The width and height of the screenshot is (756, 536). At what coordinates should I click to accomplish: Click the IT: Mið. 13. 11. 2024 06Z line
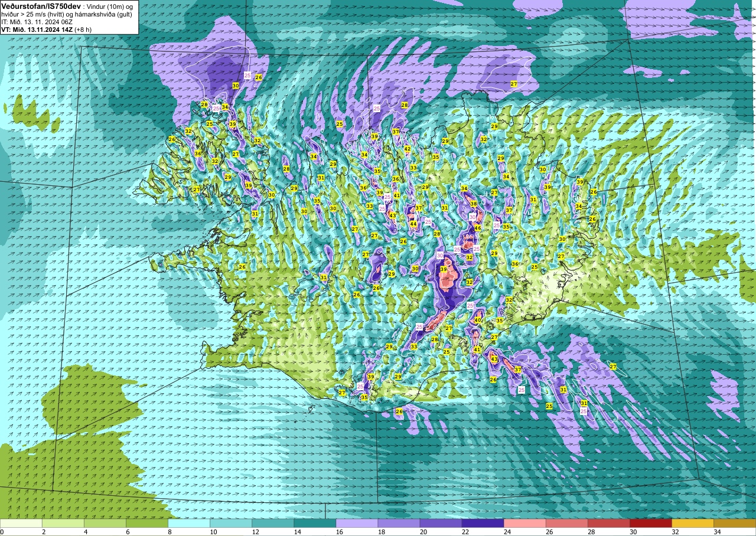[37, 21]
